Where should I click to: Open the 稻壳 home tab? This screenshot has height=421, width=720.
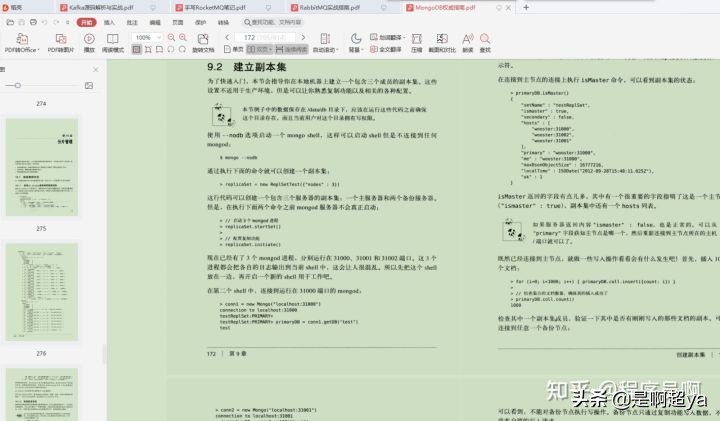click(13, 7)
